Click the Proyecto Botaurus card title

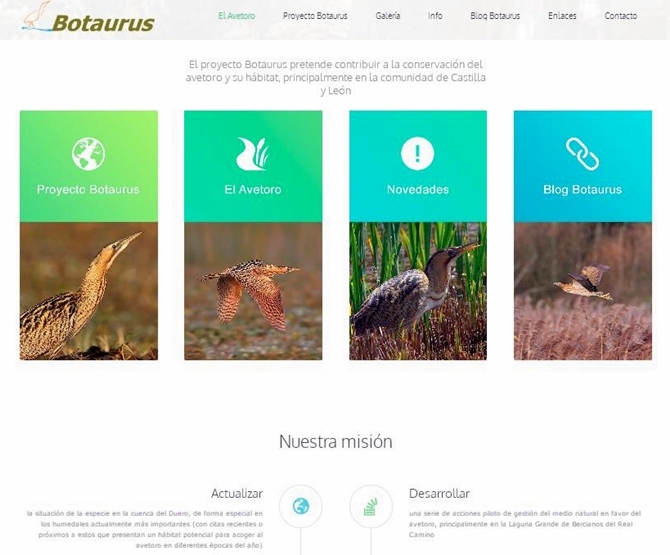click(x=88, y=189)
